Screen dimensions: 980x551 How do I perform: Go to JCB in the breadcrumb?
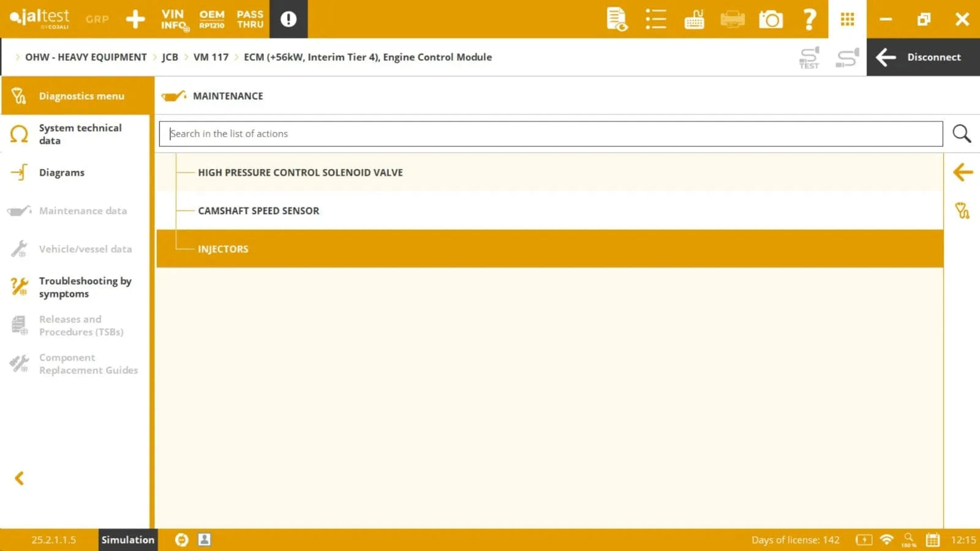(170, 57)
